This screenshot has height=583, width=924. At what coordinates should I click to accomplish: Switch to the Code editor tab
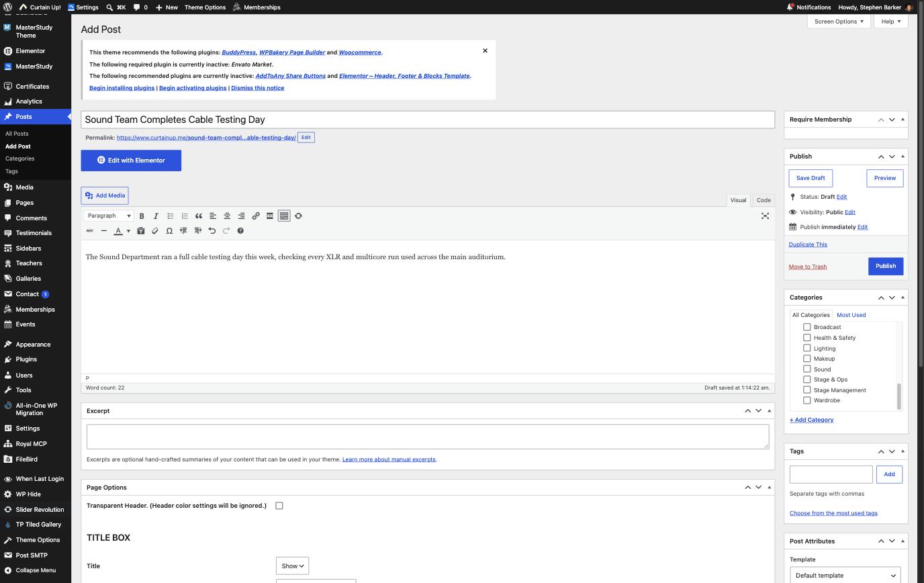click(x=764, y=200)
